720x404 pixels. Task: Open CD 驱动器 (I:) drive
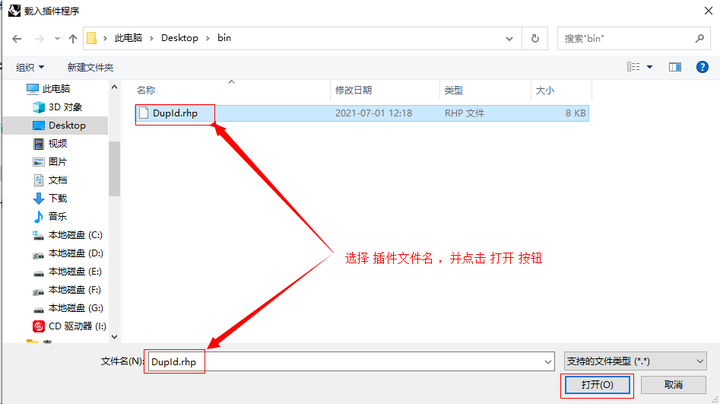pyautogui.click(x=69, y=326)
